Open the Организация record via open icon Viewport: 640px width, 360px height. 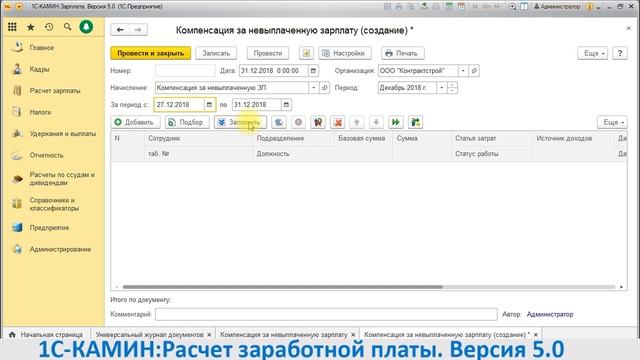474,71
